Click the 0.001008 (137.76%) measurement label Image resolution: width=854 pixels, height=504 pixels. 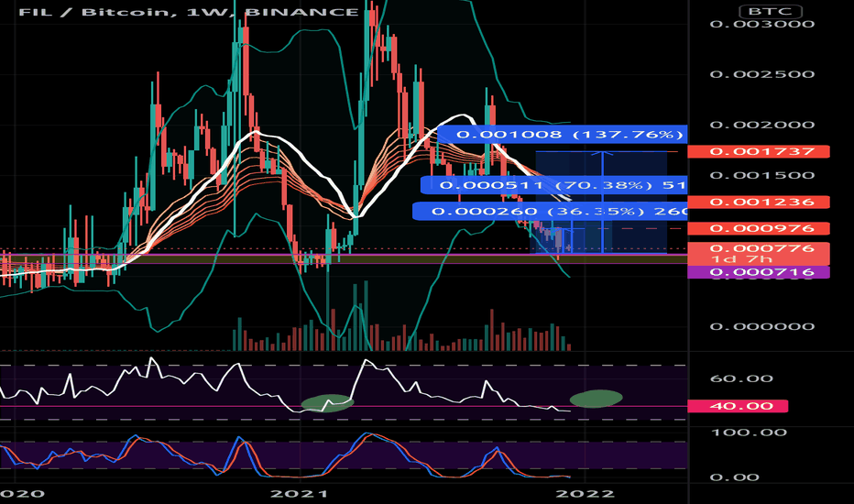click(x=562, y=134)
